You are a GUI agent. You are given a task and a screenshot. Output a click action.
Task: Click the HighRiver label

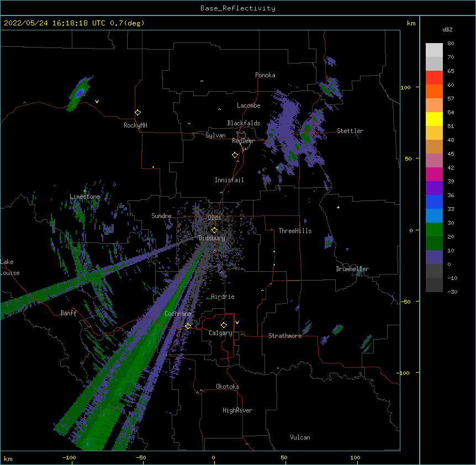click(x=237, y=410)
